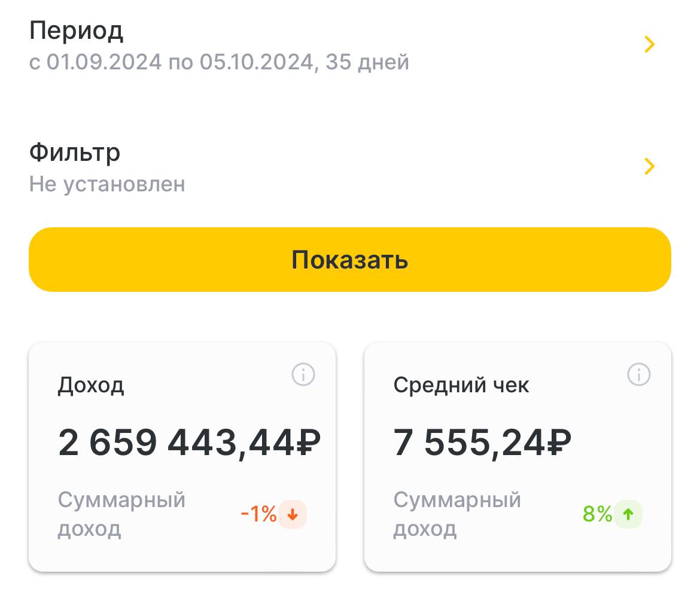The width and height of the screenshot is (700, 598).
Task: Click red down-arrow icon beside -1%
Action: pos(293,514)
